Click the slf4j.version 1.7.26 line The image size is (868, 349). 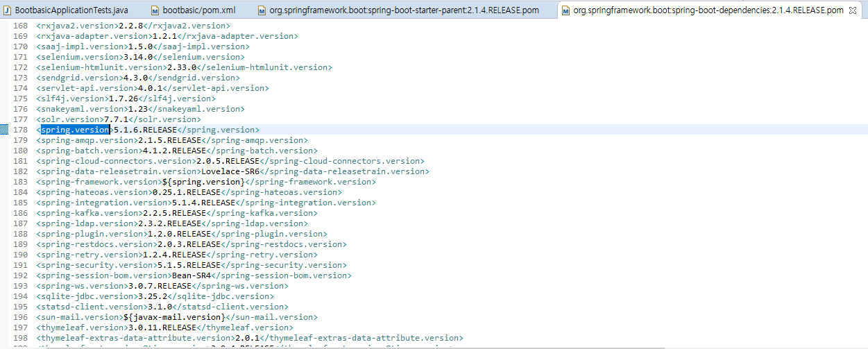pyautogui.click(x=126, y=99)
